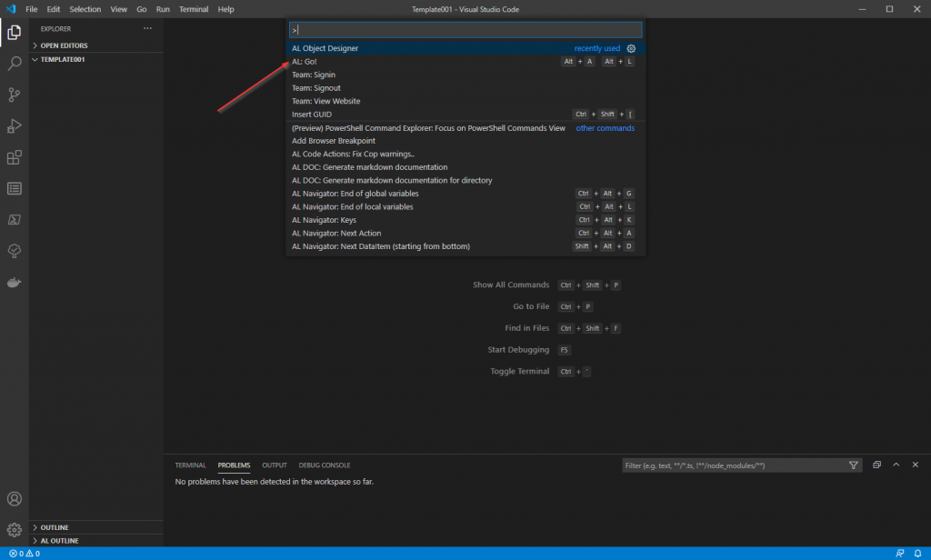Open notifications bell in status bar

point(917,554)
